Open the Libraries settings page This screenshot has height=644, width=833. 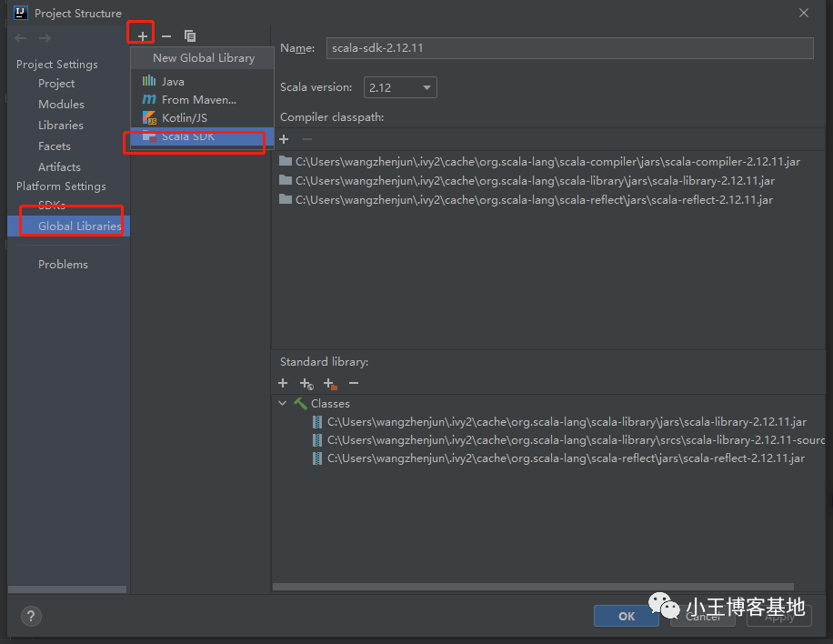61,126
